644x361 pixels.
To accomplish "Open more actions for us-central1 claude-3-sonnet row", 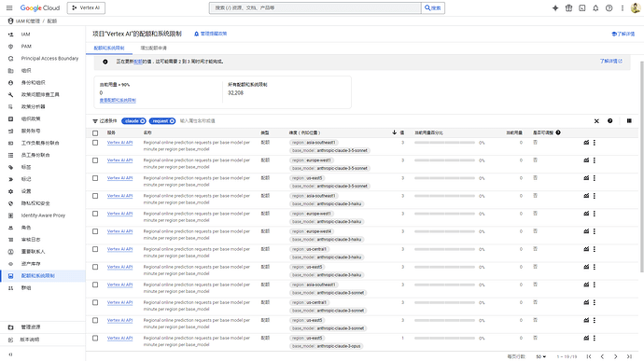I will click(595, 302).
